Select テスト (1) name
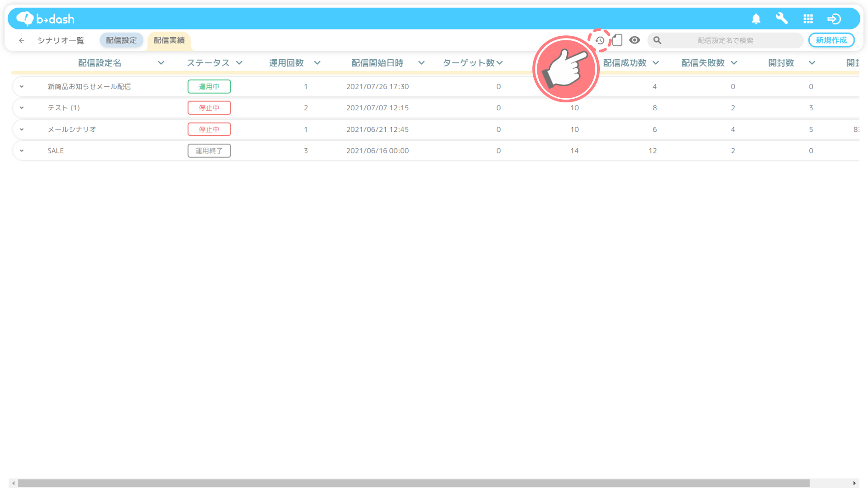The height and width of the screenshot is (488, 868). point(64,108)
